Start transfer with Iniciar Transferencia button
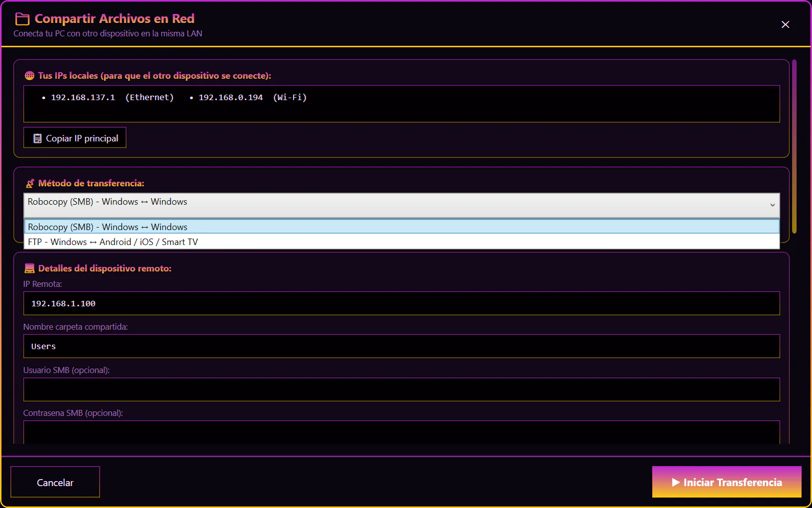The image size is (812, 508). (727, 482)
